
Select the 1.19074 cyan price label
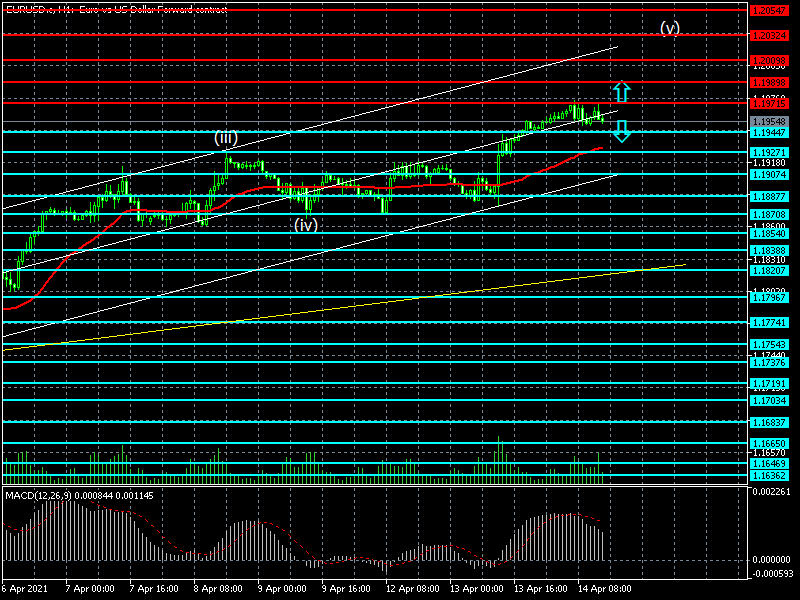[x=769, y=174]
